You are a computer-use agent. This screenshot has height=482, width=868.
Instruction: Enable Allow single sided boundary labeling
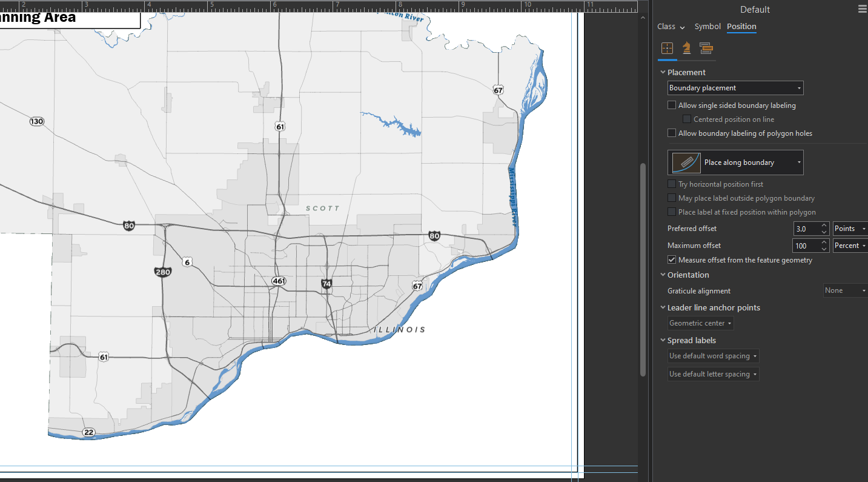pyautogui.click(x=671, y=104)
